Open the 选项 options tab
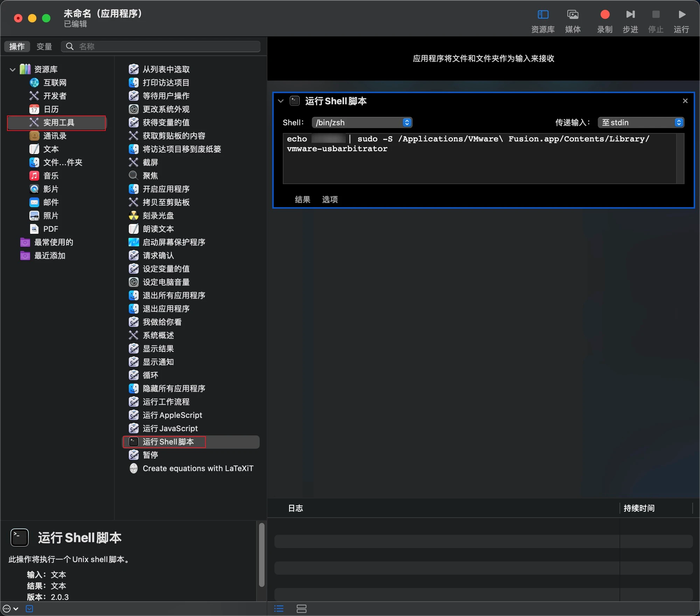 pos(330,199)
